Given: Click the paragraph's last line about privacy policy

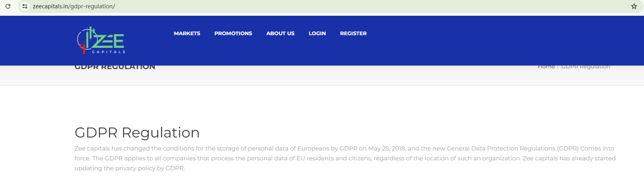Looking at the screenshot, I should click(130, 168).
